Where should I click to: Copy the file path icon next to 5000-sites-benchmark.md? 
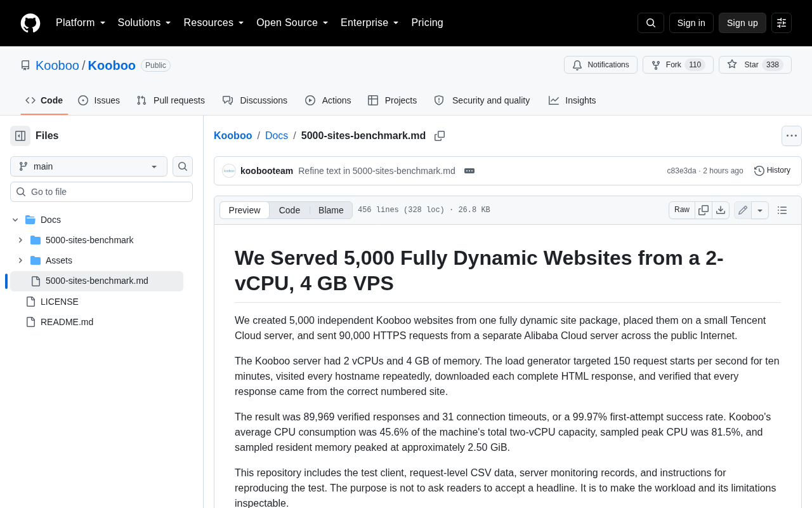point(440,136)
